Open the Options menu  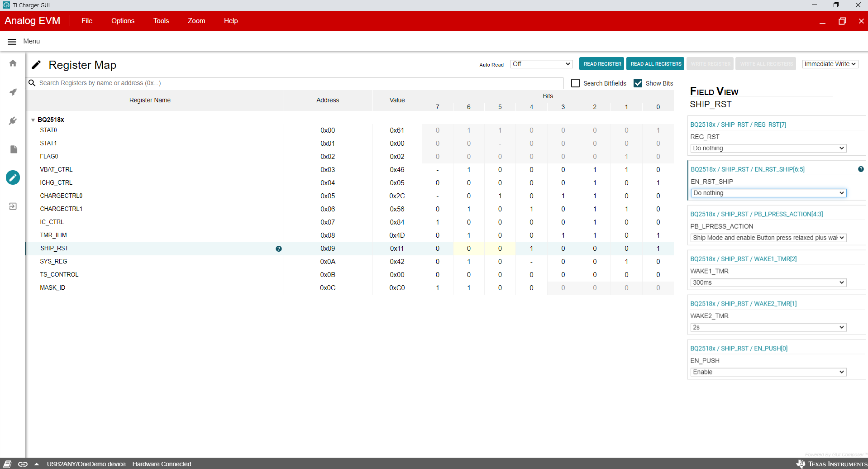coord(123,21)
